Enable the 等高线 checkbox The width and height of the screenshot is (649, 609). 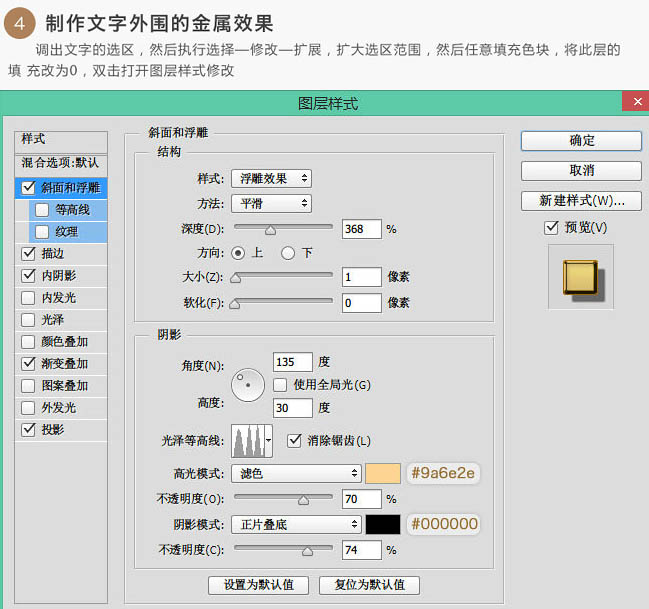42,209
